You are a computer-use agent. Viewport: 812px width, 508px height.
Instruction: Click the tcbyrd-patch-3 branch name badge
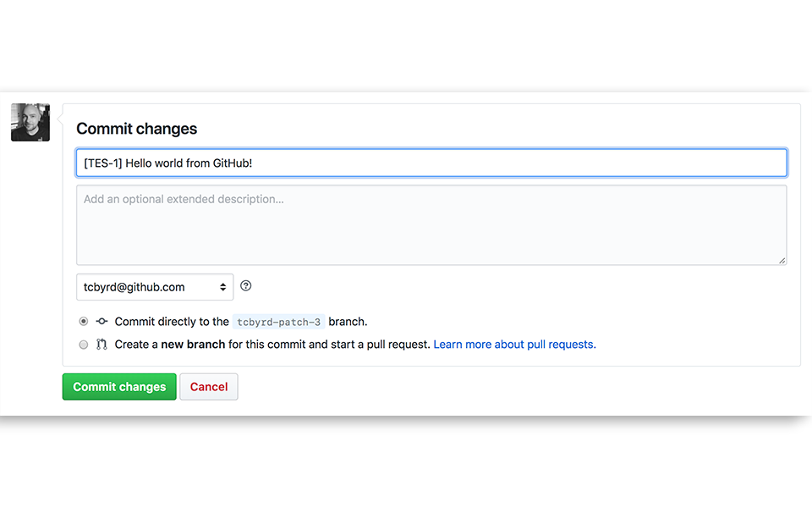click(279, 321)
